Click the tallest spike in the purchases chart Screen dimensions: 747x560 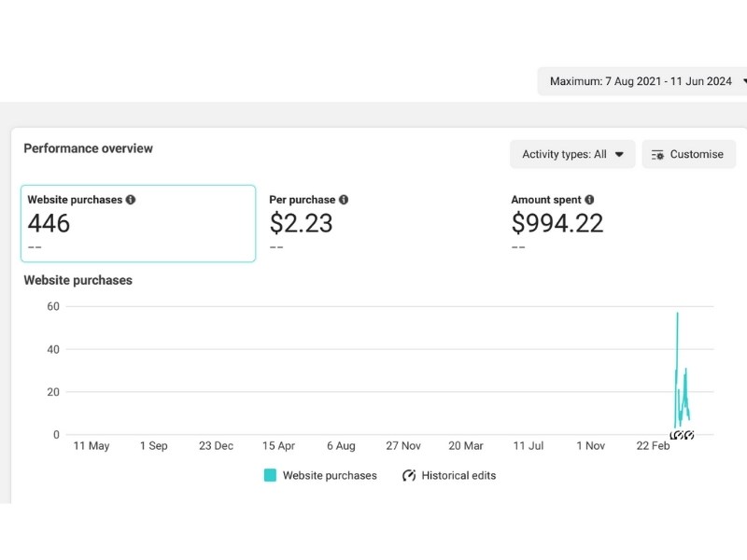coord(678,315)
